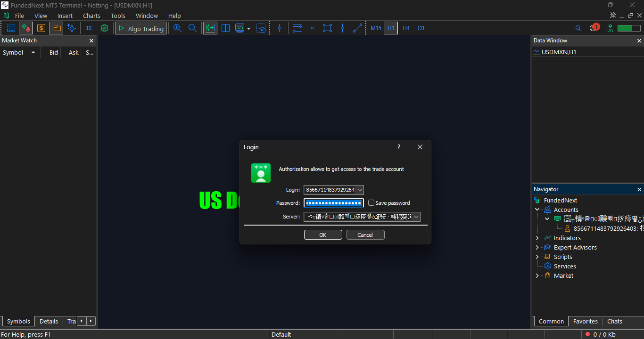The width and height of the screenshot is (644, 339).
Task: Open the Charts menu
Action: coord(91,16)
